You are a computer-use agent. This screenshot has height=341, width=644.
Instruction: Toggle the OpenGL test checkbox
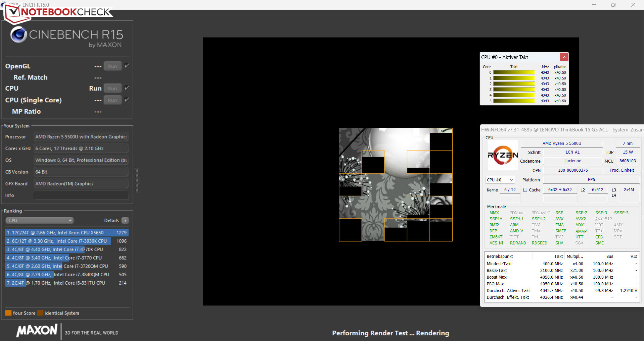[127, 66]
